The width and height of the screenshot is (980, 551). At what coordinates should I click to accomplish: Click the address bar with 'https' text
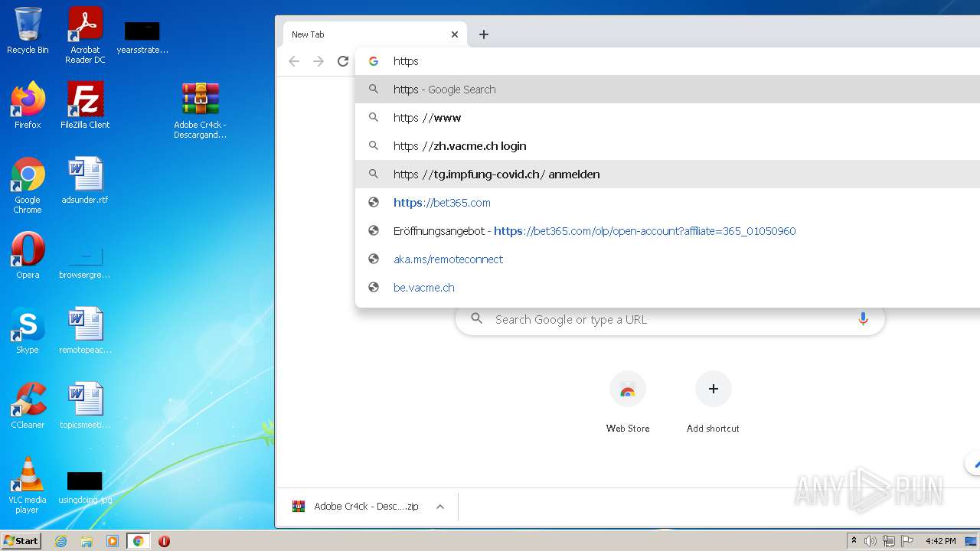point(668,61)
